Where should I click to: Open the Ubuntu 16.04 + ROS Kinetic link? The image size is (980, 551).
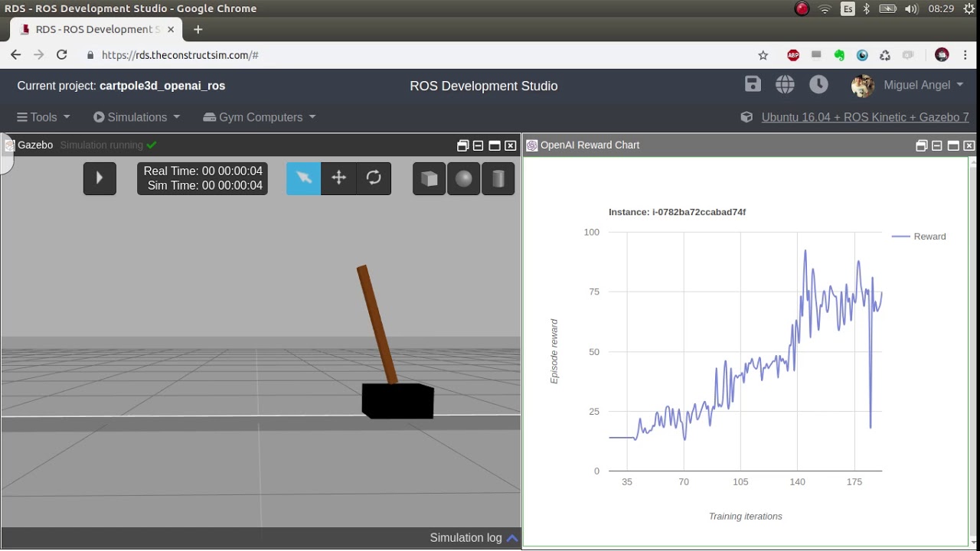click(865, 117)
